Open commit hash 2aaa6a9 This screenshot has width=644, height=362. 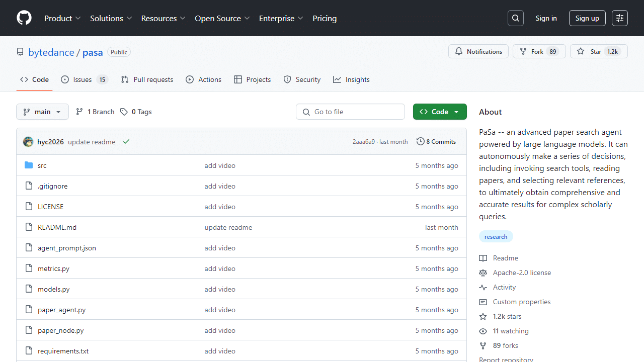(364, 142)
